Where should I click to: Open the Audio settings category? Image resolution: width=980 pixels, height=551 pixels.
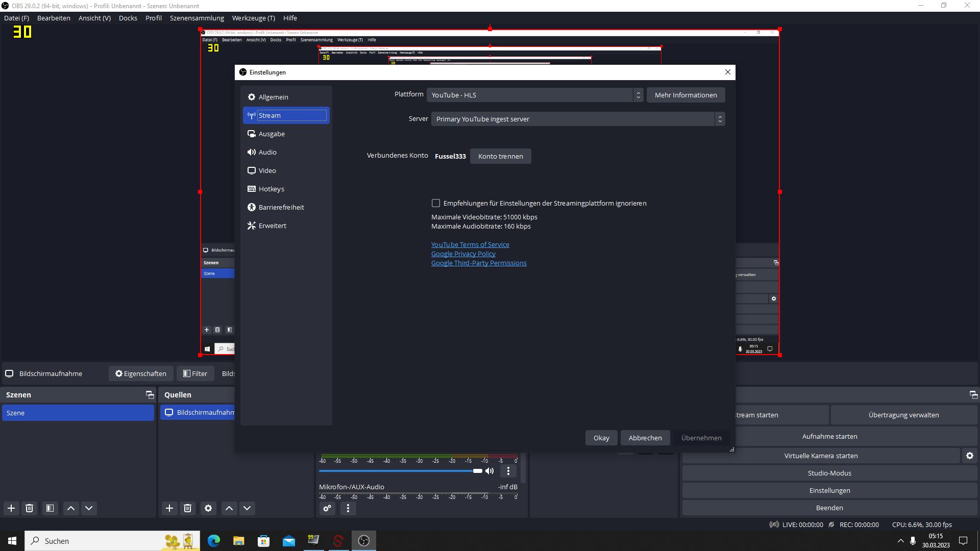(286, 152)
